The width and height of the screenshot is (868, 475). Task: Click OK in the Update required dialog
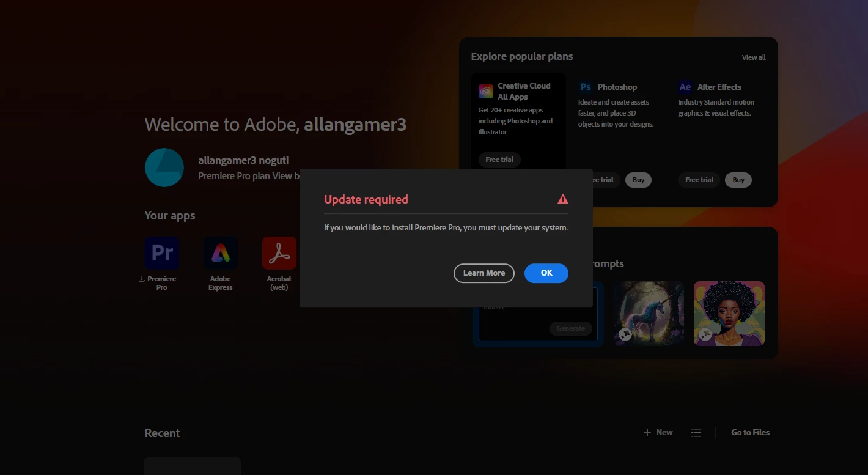pyautogui.click(x=546, y=273)
